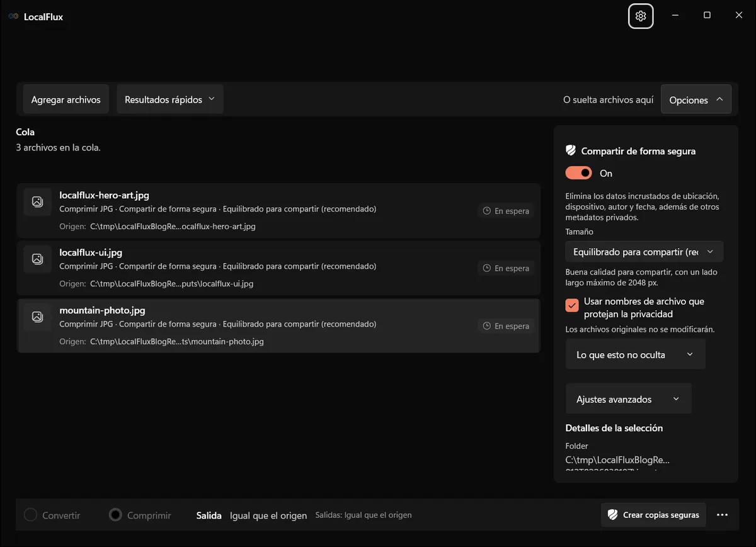Screen dimensions: 756x547
Task: Click clock icon on localflux-ui.jpg status
Action: 486,268
